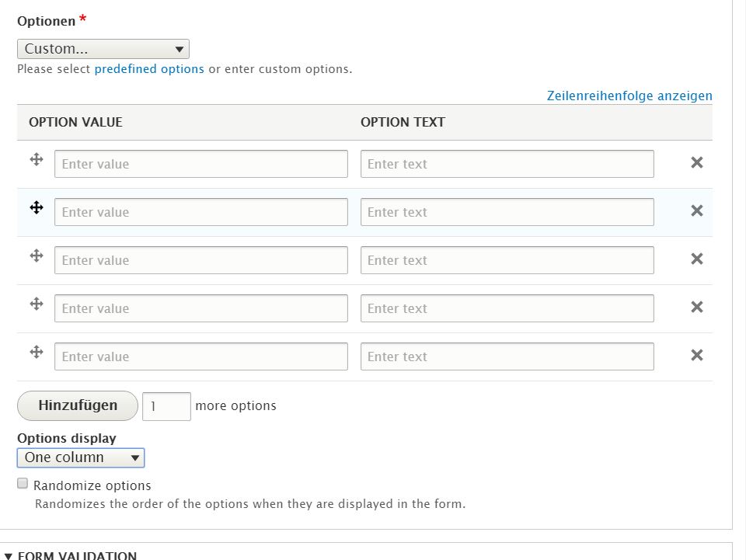746x560 pixels.
Task: Remove the first option row with X
Action: click(x=697, y=162)
